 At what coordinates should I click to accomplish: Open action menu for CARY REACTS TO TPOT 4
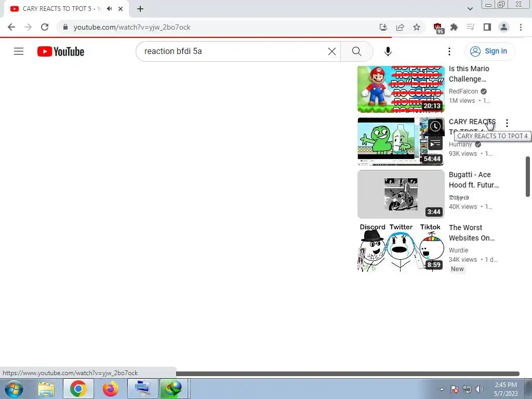(x=507, y=123)
